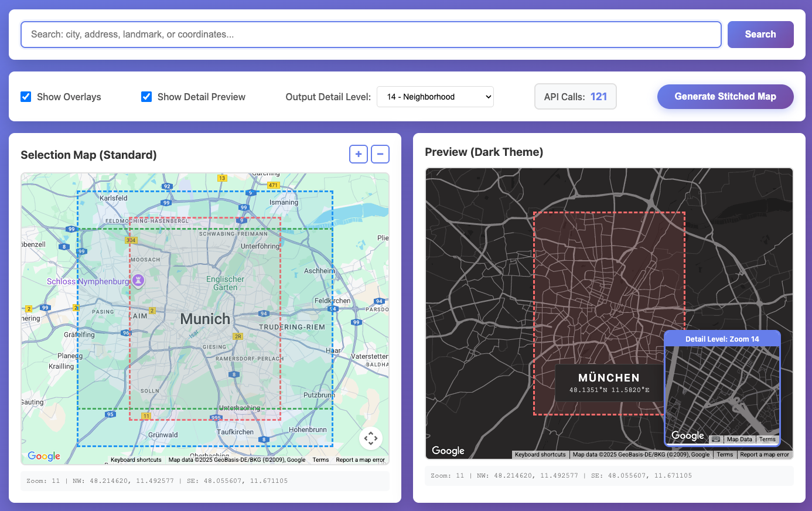Open Terms link on selection map
Screen dimensions: 812x511
[x=320, y=460]
